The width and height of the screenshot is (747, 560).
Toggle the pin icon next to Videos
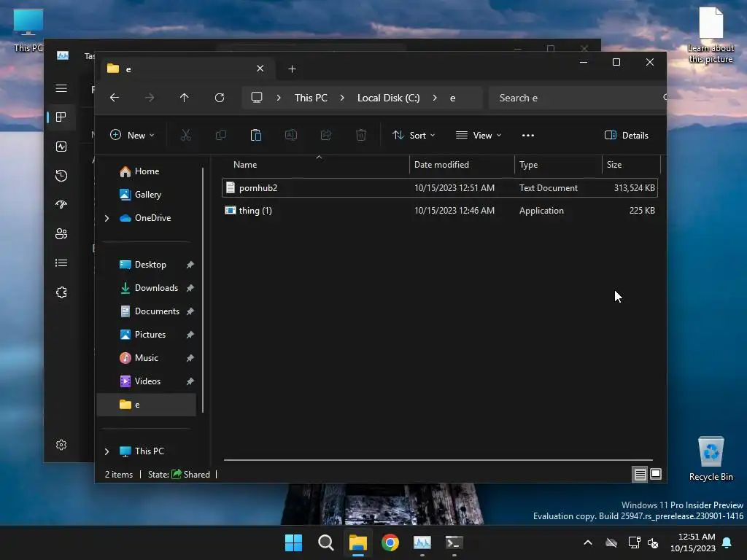[x=190, y=381]
